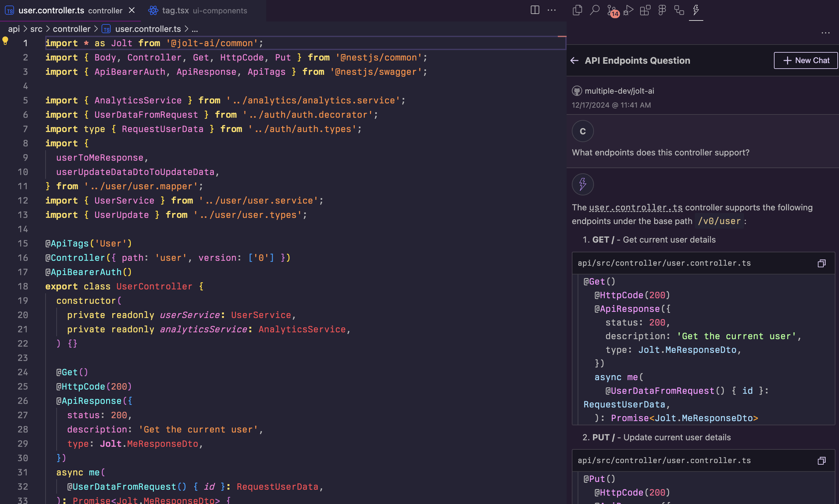The height and width of the screenshot is (504, 839).
Task: Click '@jolt-ai/common' import string on line 1
Action: click(212, 43)
